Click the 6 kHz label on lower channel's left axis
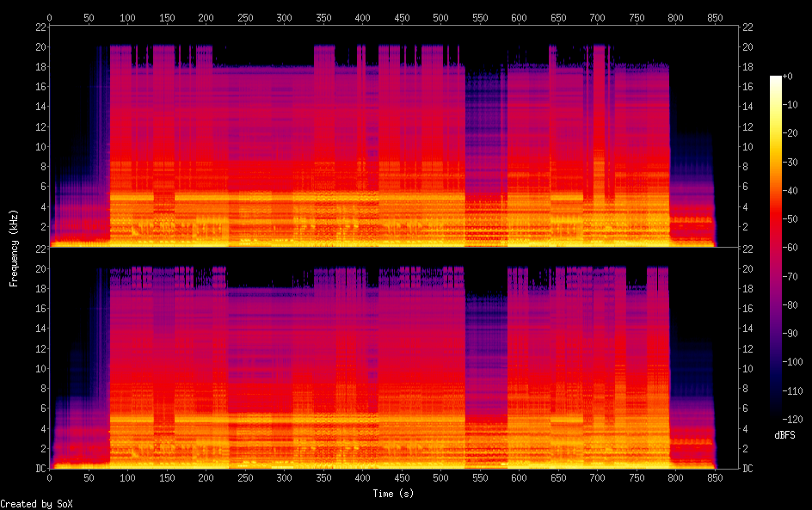812x510 pixels. tap(42, 409)
